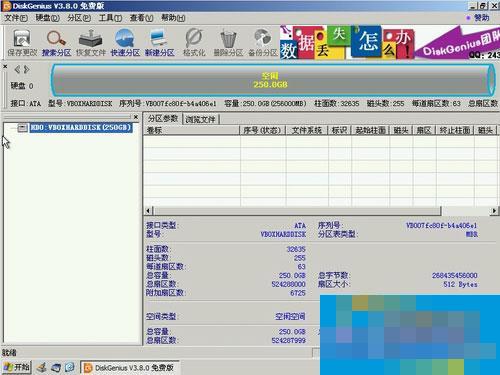Click the partition table's right scroll arrow
Screen dimensions: 500x375
(494, 211)
